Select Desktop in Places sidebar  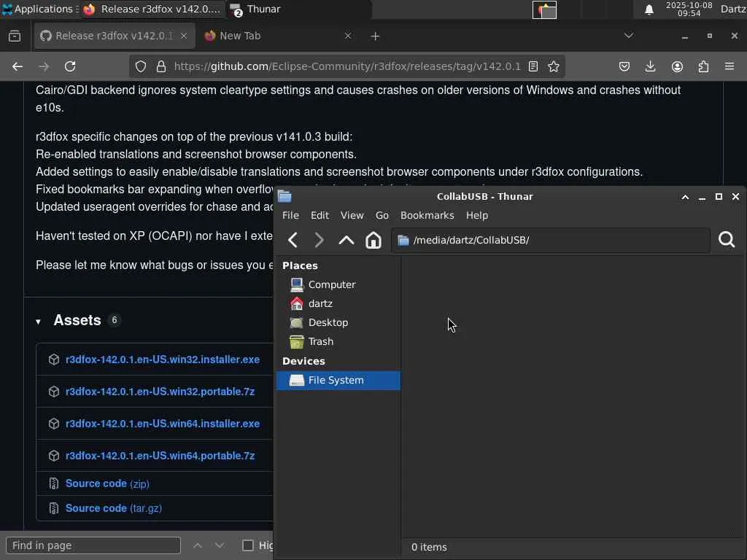(338, 323)
